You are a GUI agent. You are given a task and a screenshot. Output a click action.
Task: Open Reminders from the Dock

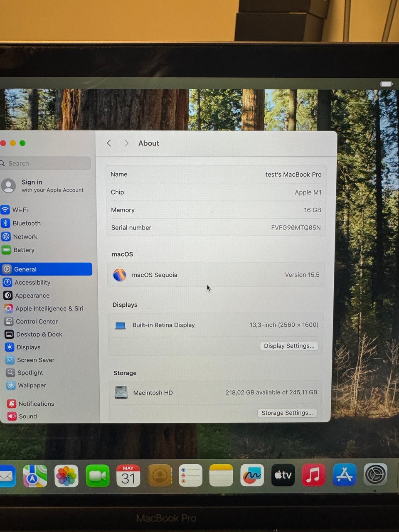click(190, 475)
